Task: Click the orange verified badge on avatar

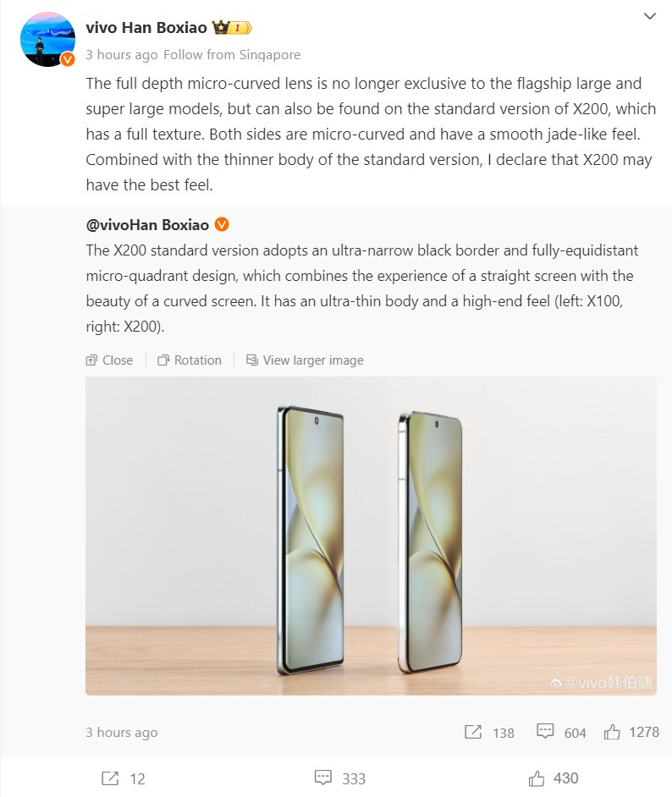Action: [68, 58]
